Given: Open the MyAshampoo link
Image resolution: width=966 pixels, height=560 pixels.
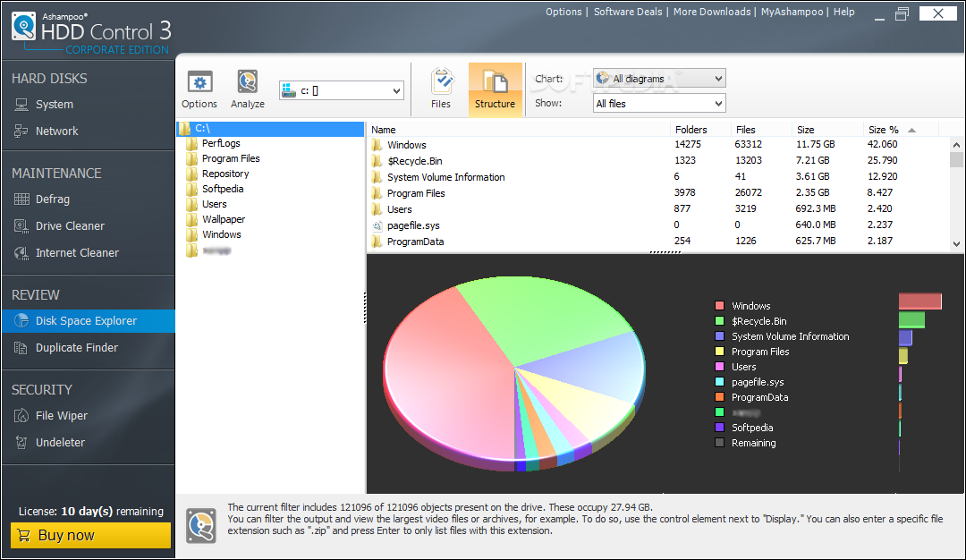Looking at the screenshot, I should (792, 12).
